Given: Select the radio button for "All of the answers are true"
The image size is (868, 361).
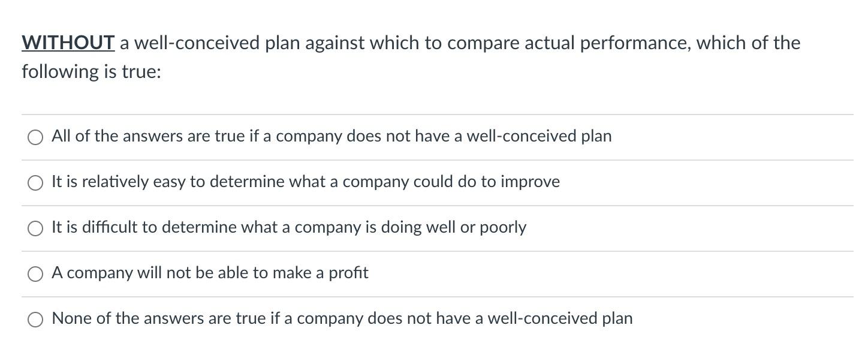Looking at the screenshot, I should [35, 137].
